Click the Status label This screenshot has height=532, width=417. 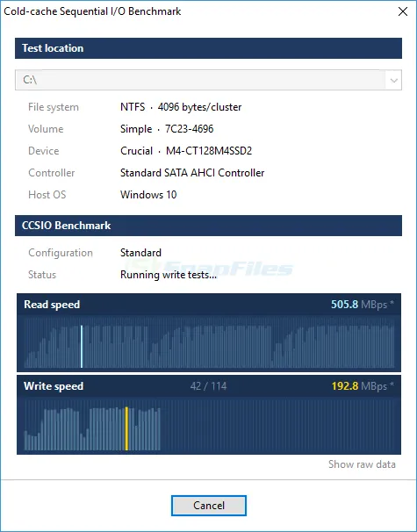42,275
